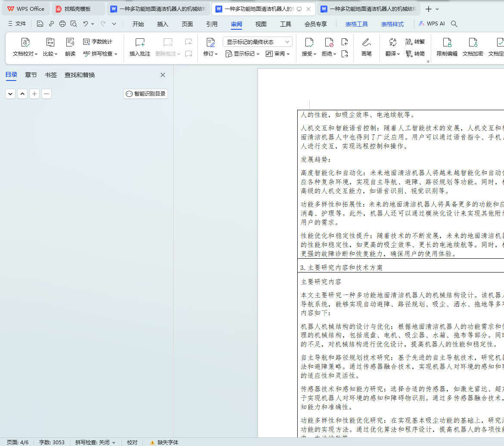Image resolution: width=504 pixels, height=446 pixels.
Task: Switch to WPS Office home tab
Action: (26, 9)
